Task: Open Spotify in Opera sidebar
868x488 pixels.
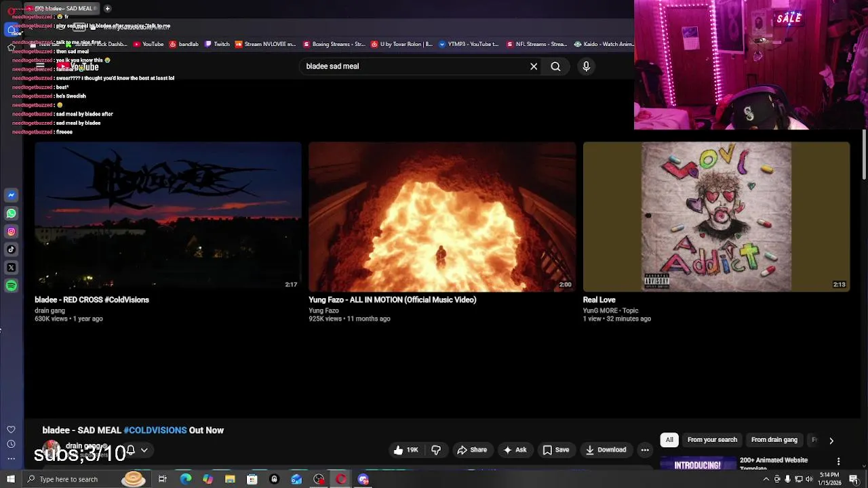Action: pos(11,286)
